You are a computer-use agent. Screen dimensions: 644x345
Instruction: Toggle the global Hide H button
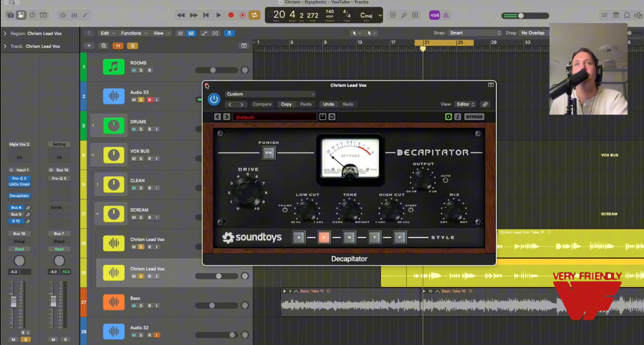(x=118, y=46)
